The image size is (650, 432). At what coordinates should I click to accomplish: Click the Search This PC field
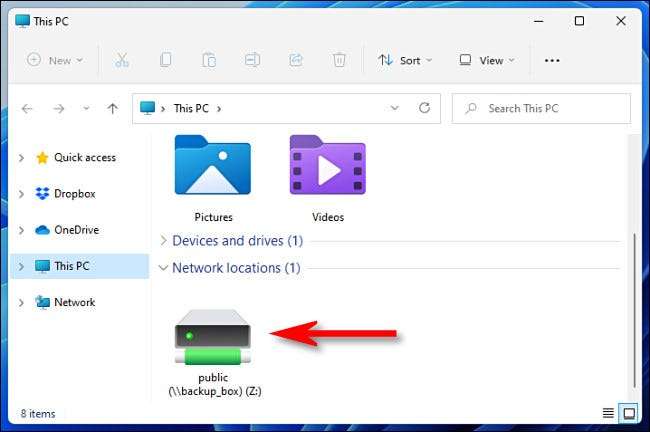[x=541, y=109]
